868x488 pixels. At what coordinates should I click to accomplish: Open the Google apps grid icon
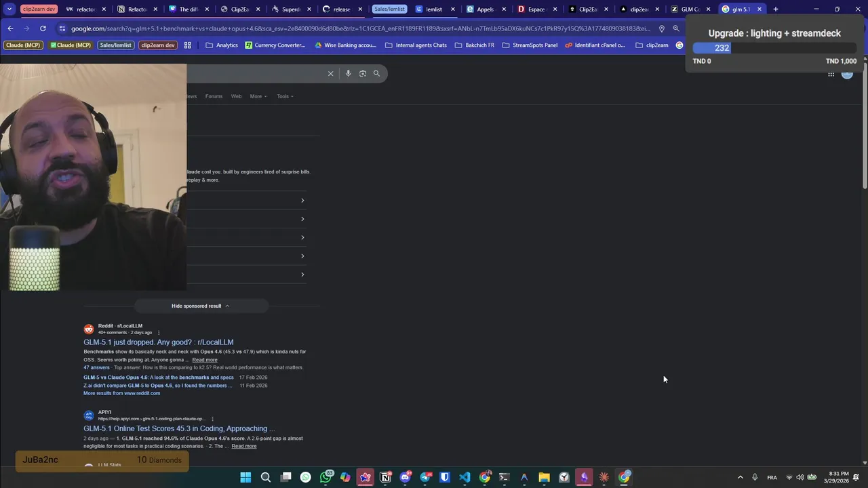pos(831,75)
